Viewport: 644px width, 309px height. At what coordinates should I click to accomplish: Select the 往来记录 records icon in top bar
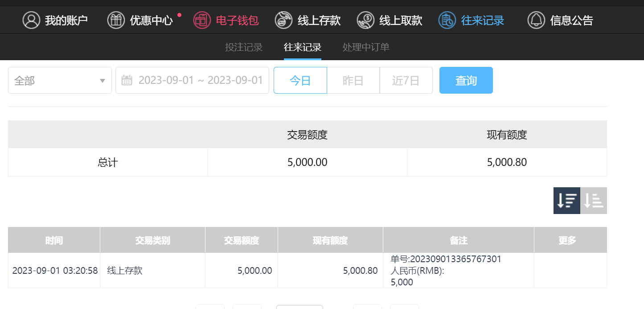[x=447, y=21]
